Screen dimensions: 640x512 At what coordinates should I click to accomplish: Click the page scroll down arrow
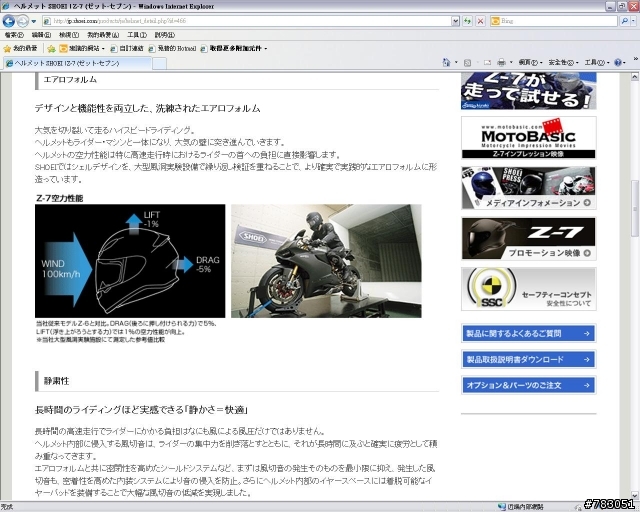click(x=635, y=496)
